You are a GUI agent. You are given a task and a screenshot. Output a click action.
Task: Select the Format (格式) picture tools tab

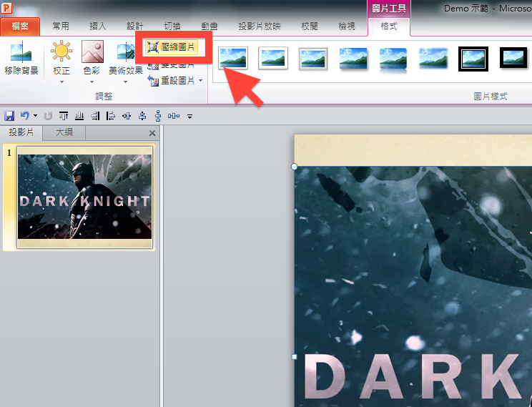coord(389,26)
